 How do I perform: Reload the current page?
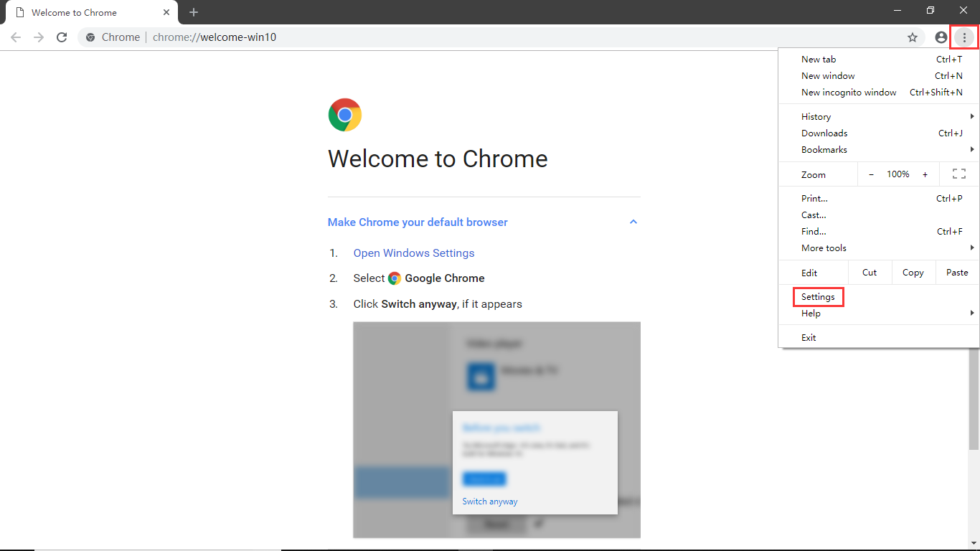pyautogui.click(x=62, y=37)
